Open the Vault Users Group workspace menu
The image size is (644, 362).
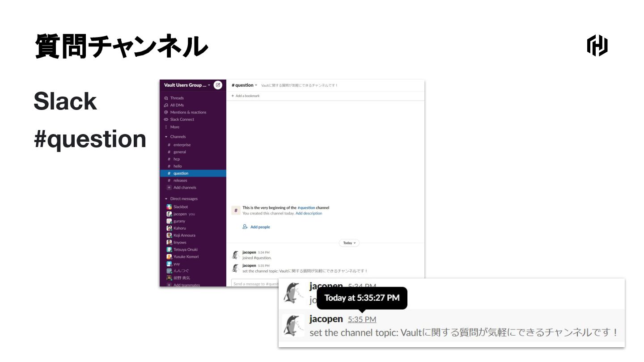point(187,85)
